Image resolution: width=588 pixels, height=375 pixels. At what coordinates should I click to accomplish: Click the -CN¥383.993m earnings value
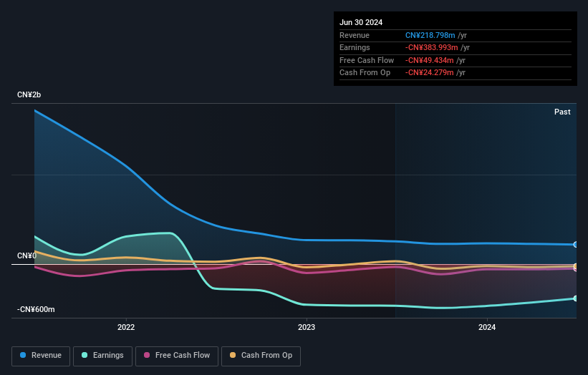pyautogui.click(x=431, y=47)
